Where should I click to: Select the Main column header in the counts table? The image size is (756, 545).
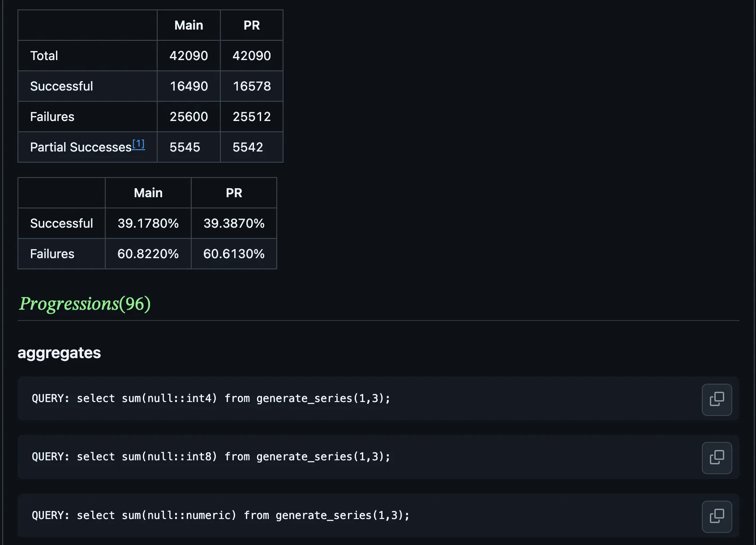click(188, 25)
